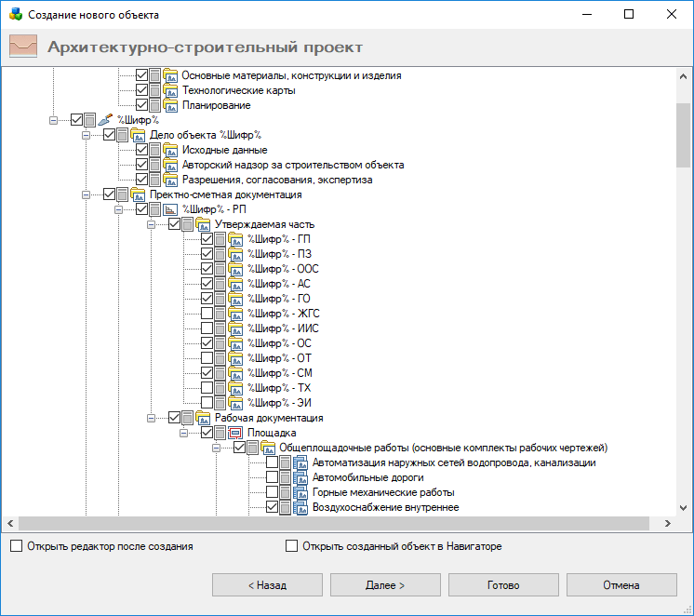Click the folder icon of Исходные данные
The image size is (694, 616).
(170, 150)
